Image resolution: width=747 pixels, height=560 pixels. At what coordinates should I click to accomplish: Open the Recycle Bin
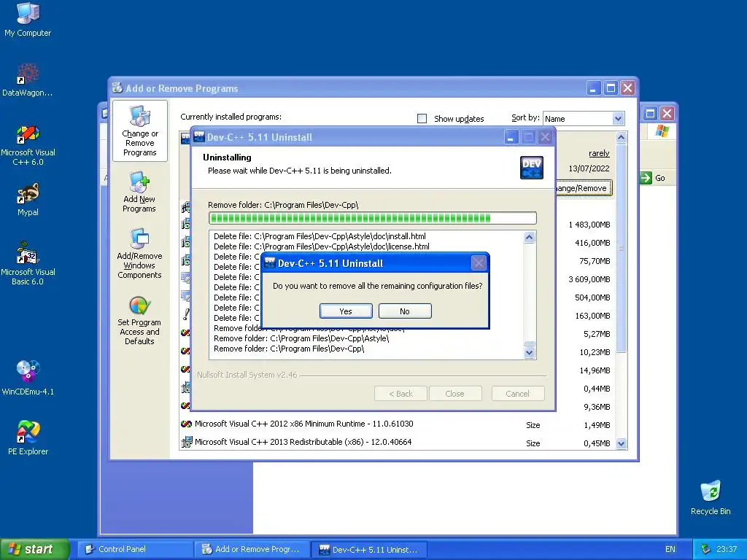[x=711, y=497]
